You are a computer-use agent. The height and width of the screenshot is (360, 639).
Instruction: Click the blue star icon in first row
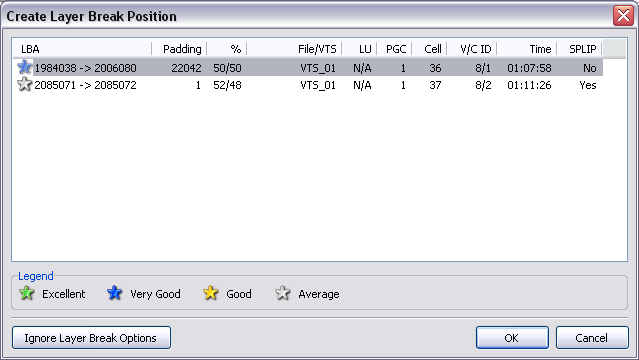24,67
